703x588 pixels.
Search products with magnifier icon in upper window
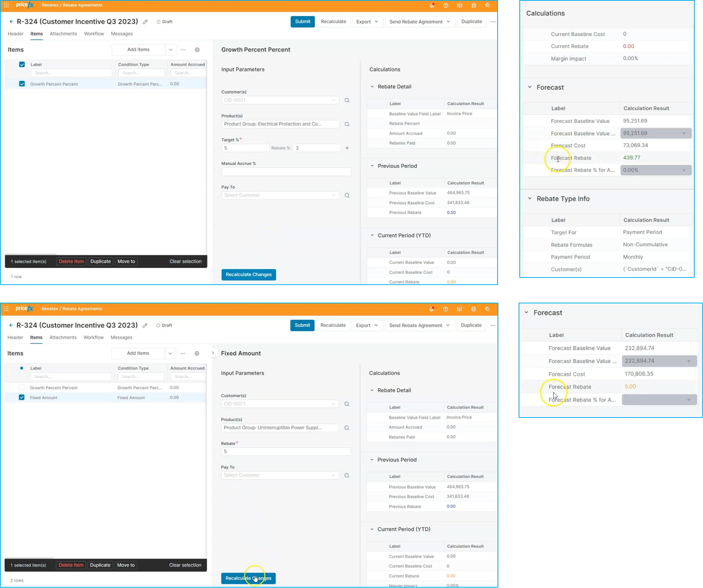[347, 124]
